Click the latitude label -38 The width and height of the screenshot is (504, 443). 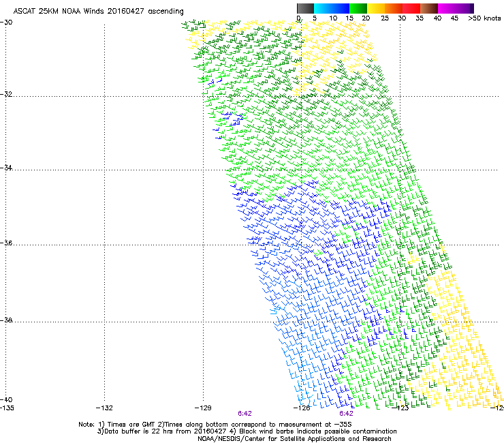point(6,320)
